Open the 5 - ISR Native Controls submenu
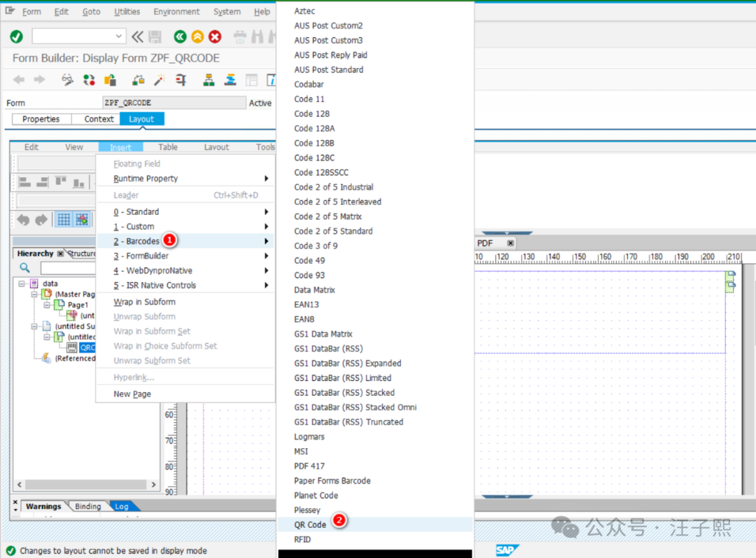The width and height of the screenshot is (756, 558). (185, 286)
